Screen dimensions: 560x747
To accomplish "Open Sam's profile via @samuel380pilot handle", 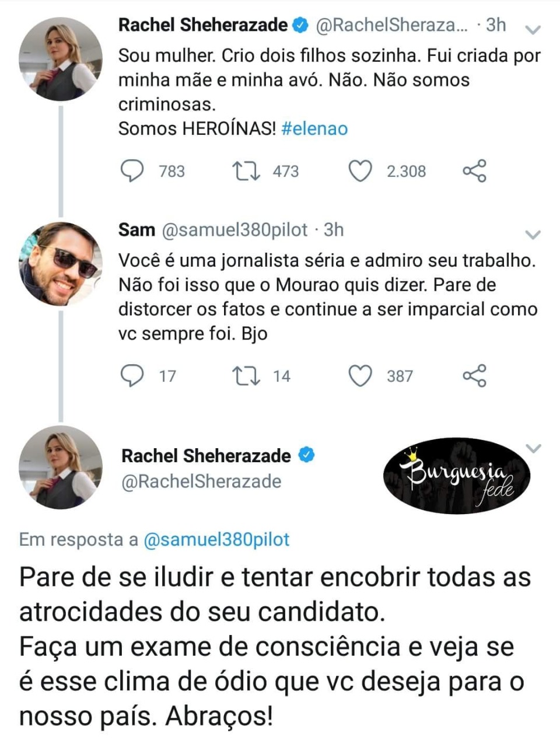I will [x=234, y=230].
